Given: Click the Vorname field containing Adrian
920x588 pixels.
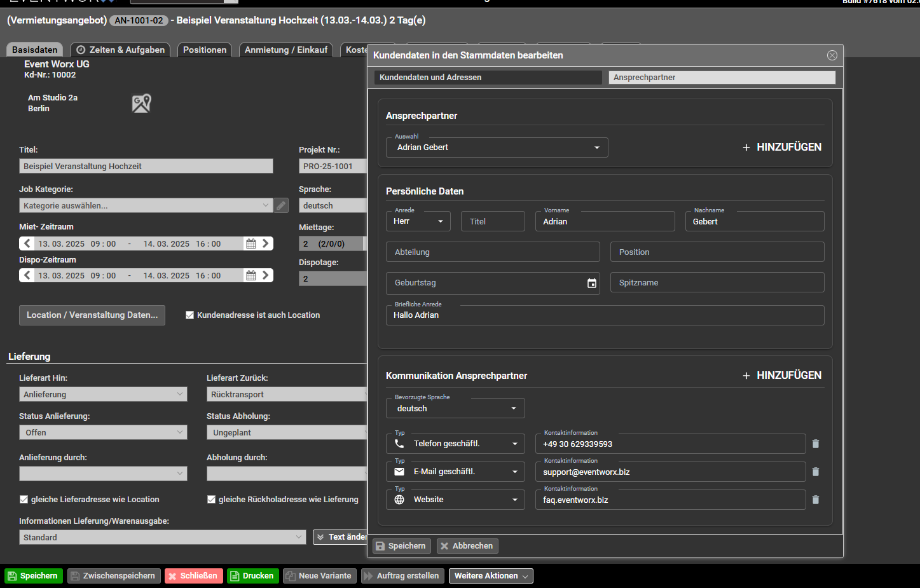Looking at the screenshot, I should coord(605,221).
